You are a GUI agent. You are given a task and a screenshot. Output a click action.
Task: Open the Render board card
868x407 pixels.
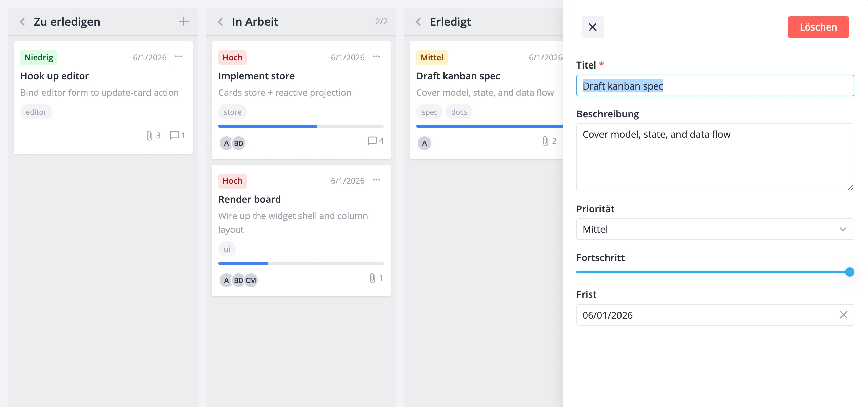coord(250,199)
